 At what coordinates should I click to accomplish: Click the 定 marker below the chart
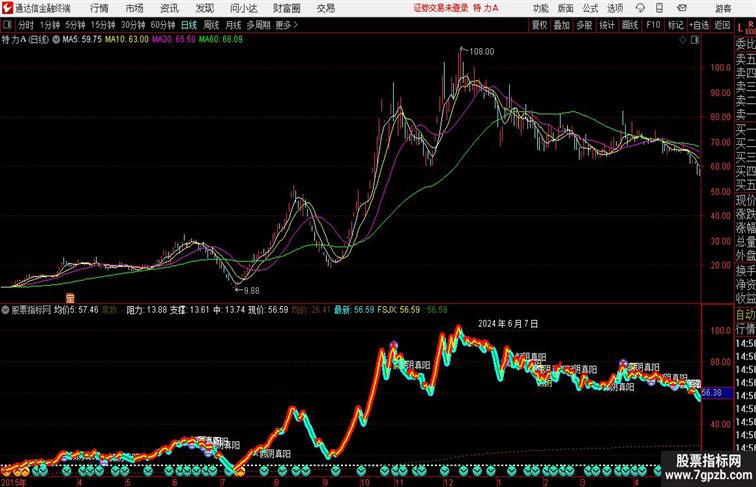(70, 298)
